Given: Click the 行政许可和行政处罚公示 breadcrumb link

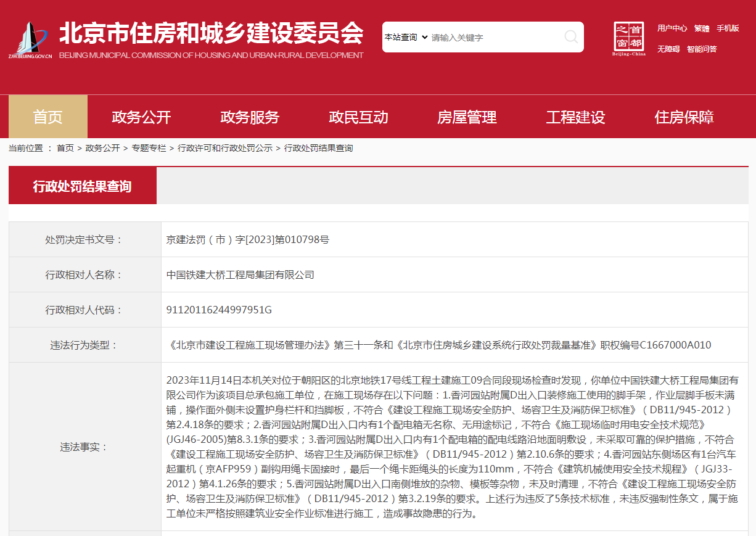Looking at the screenshot, I should (225, 148).
